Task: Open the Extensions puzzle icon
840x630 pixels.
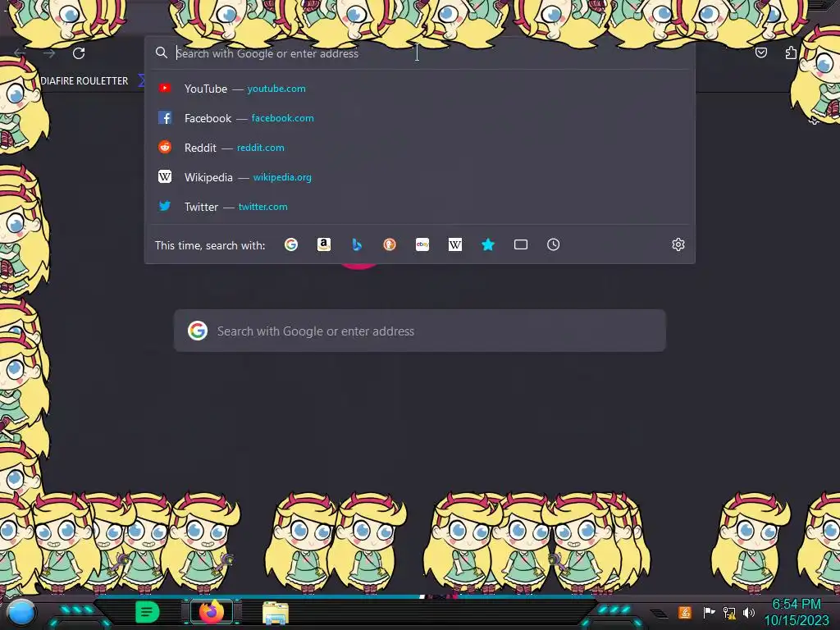Action: pos(791,52)
